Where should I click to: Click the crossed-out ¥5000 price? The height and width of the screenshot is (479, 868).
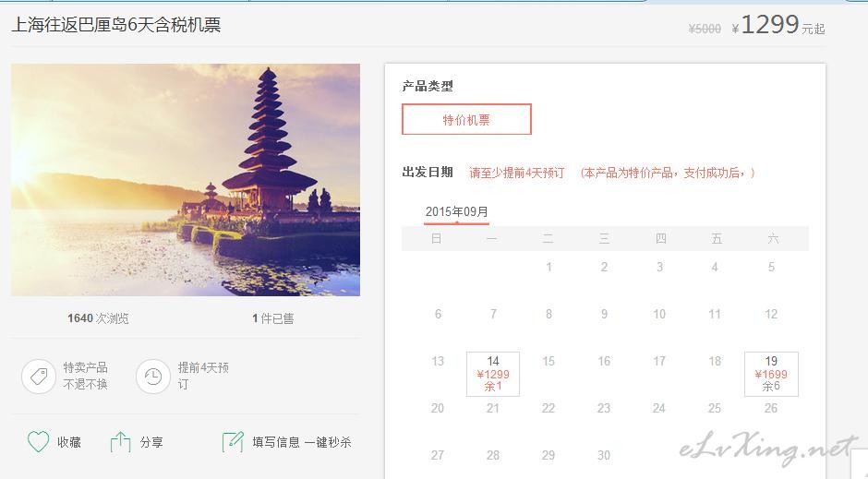705,29
